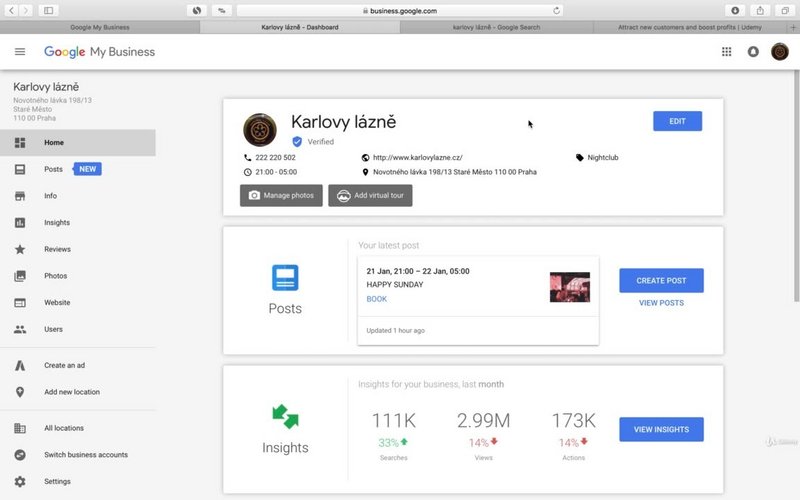Image resolution: width=800 pixels, height=500 pixels.
Task: Click the page vertical scrollbar
Action: [x=796, y=186]
